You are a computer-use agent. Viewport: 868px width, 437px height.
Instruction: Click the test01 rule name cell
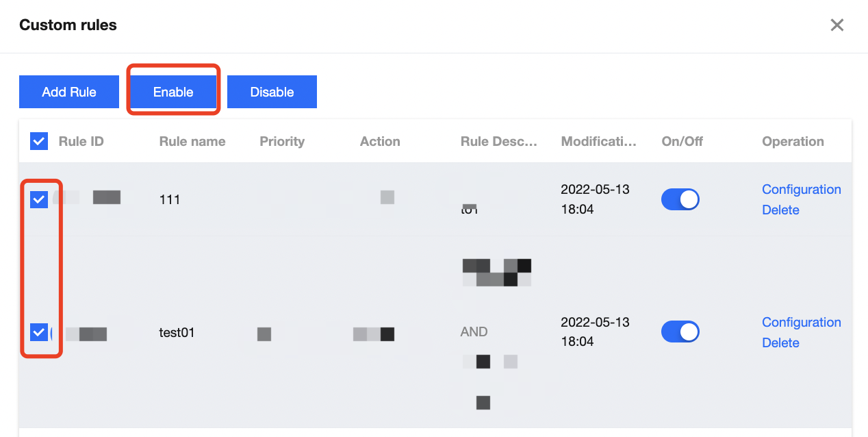pos(177,333)
